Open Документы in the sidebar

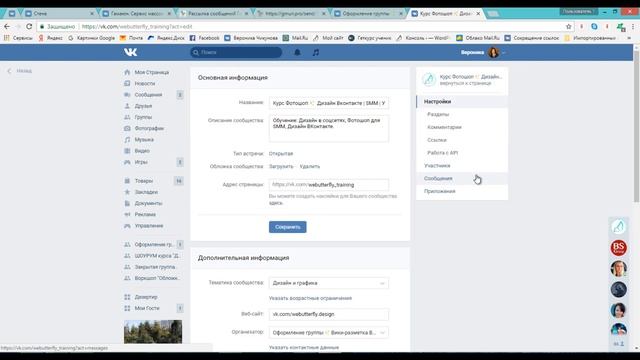coord(148,203)
